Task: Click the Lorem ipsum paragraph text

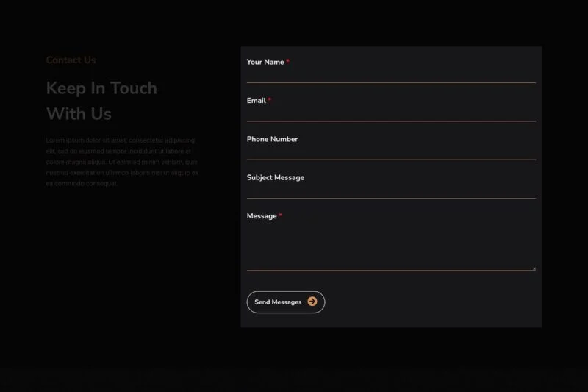Action: tap(122, 162)
